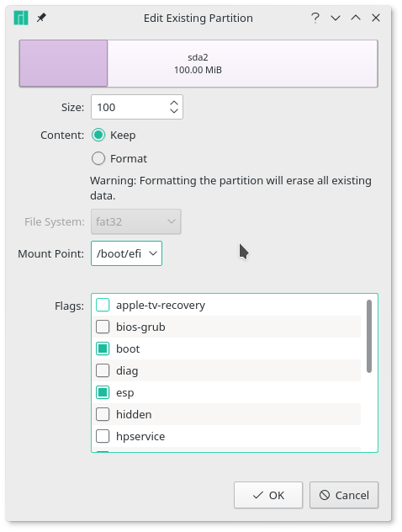Check the hidden flag
The width and height of the screenshot is (402, 532).
(103, 414)
